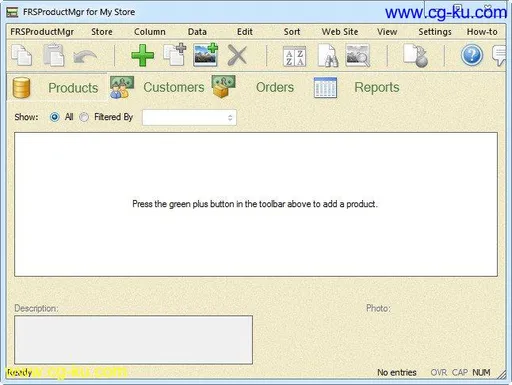Open the Column menu
512x385 pixels.
coord(150,32)
